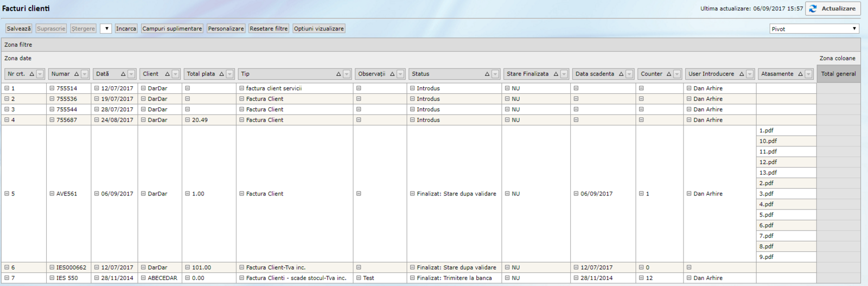The width and height of the screenshot is (868, 286).
Task: Click sort triangle on Total plata column
Action: [x=221, y=74]
